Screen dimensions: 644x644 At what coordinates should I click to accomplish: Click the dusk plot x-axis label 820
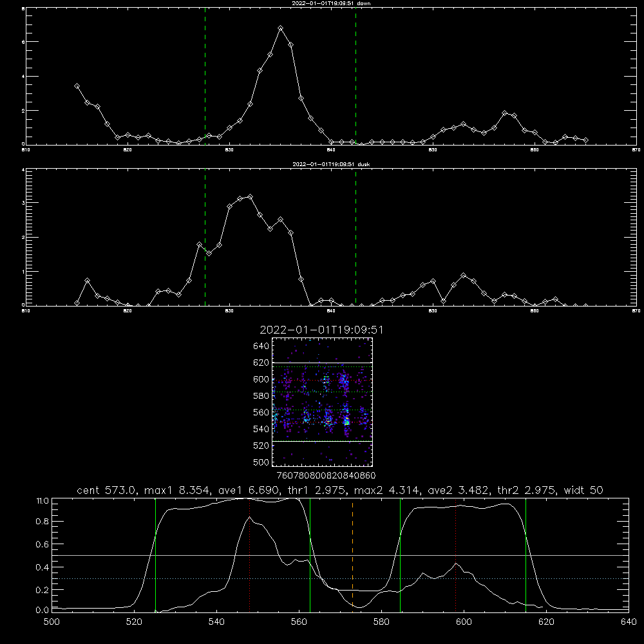point(128,311)
